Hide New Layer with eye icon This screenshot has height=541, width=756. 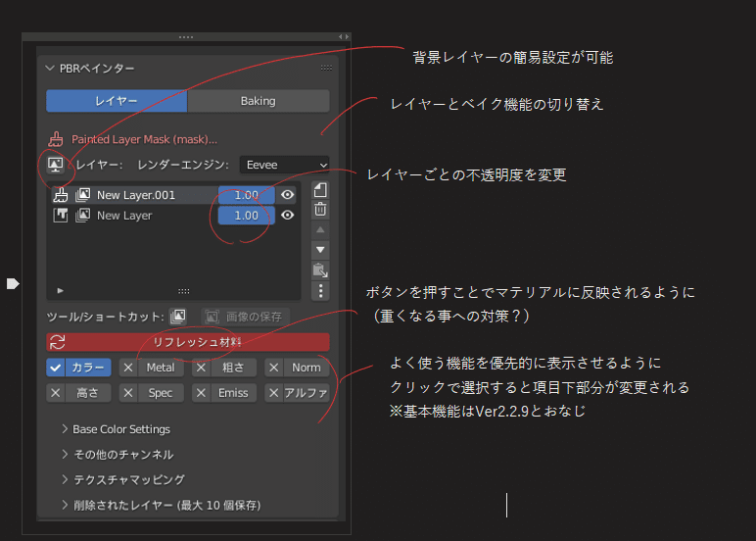pyautogui.click(x=287, y=215)
